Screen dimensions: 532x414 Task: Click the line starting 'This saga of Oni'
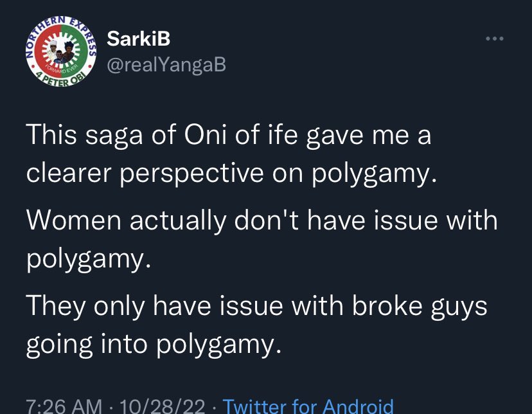click(229, 136)
